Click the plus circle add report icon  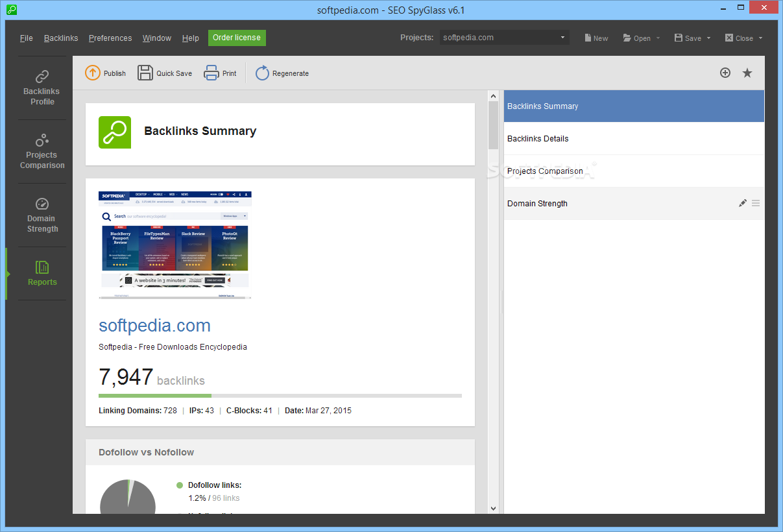tap(725, 73)
